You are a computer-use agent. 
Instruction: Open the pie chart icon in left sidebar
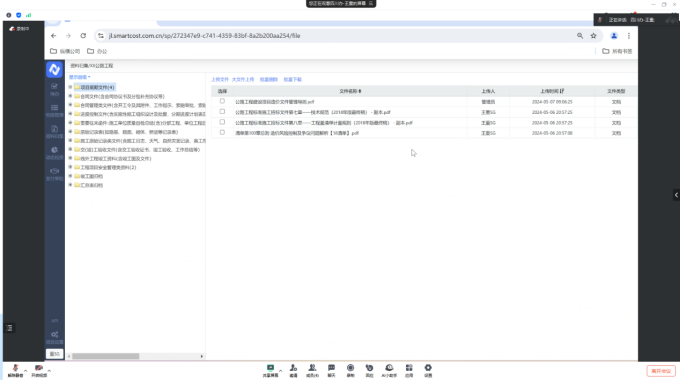tap(54, 150)
